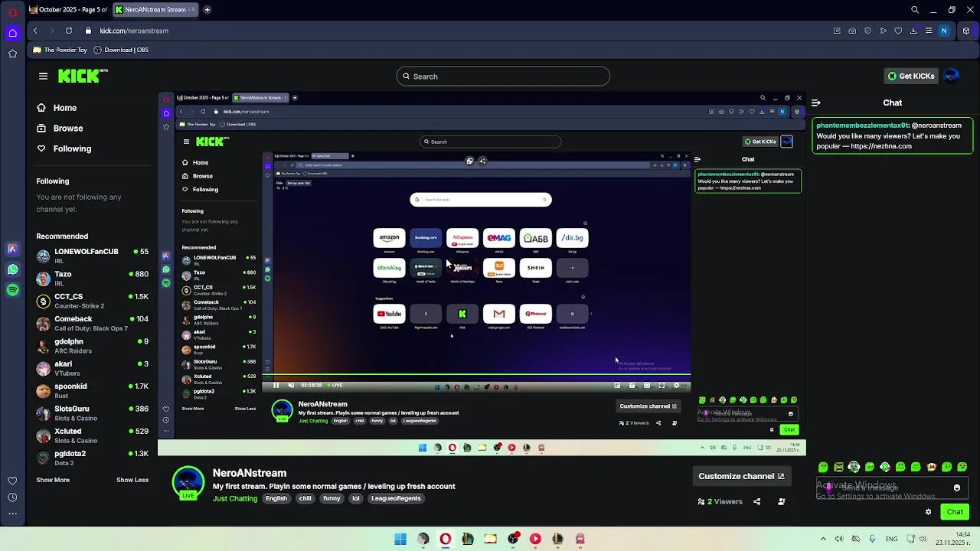The width and height of the screenshot is (980, 551).
Task: Take snapshot using camera icon in address bar
Action: pyautogui.click(x=852, y=31)
